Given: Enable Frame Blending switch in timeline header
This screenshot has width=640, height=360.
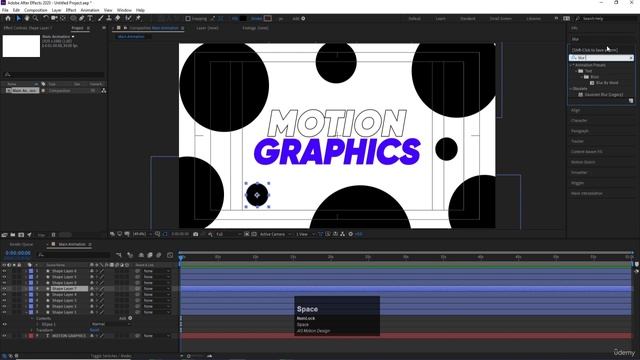Looking at the screenshot, I should pos(149,255).
